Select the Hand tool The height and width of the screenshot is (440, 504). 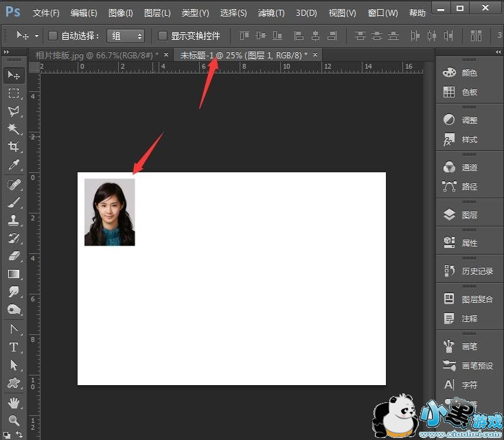pyautogui.click(x=13, y=402)
